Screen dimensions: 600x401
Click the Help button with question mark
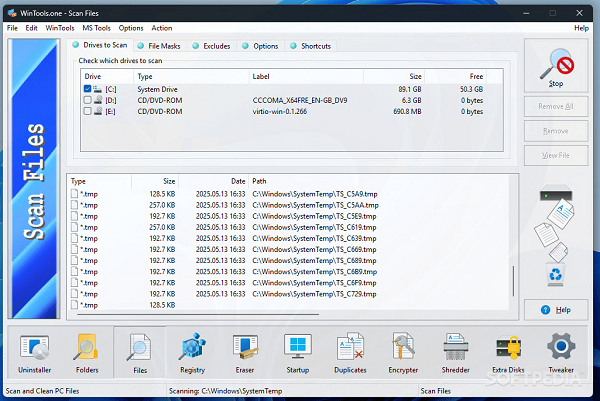point(556,310)
